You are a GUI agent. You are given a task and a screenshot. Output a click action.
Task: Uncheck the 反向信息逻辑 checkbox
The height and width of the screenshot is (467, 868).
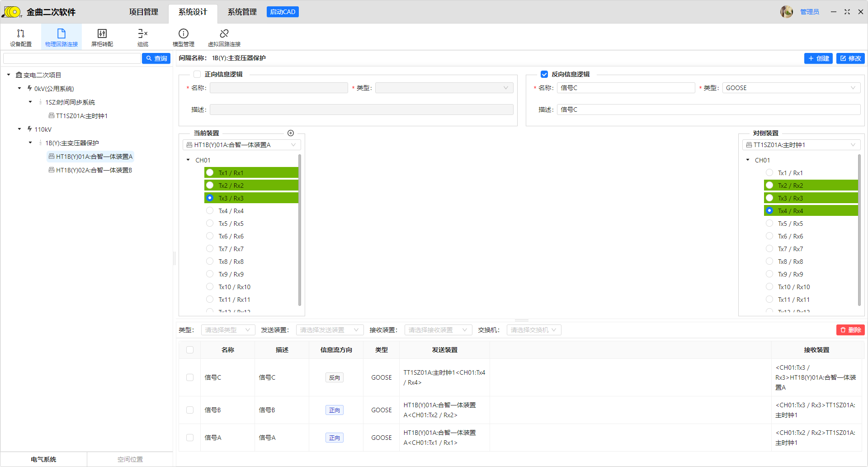click(544, 74)
